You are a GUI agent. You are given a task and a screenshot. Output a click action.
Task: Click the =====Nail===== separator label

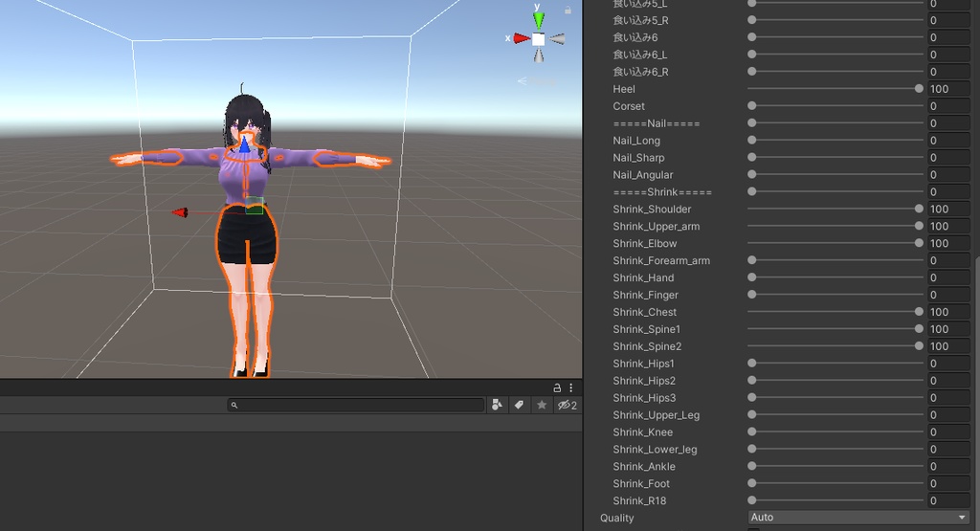coord(657,123)
